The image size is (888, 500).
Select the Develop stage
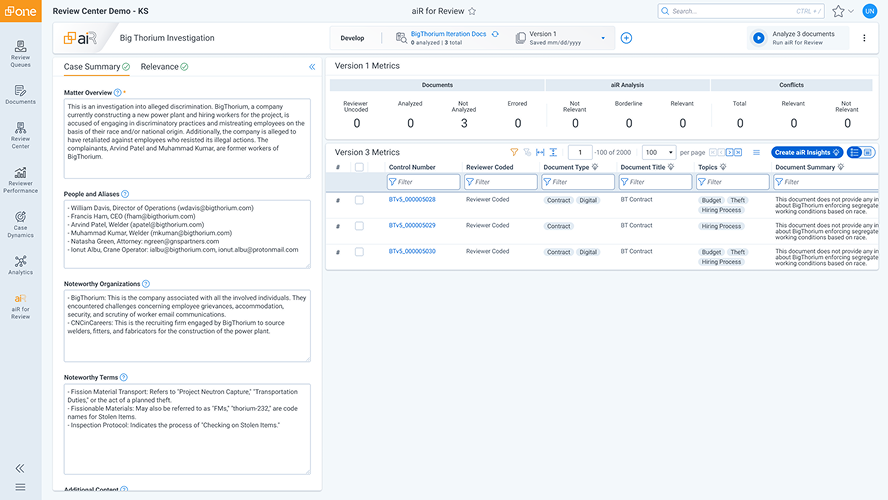[x=352, y=38]
